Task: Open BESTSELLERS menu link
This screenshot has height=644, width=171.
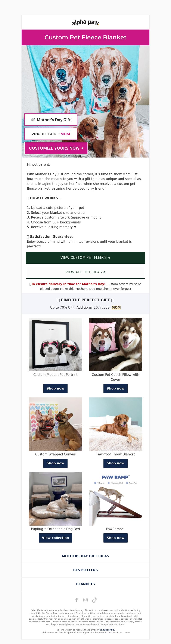Action: [x=85, y=570]
